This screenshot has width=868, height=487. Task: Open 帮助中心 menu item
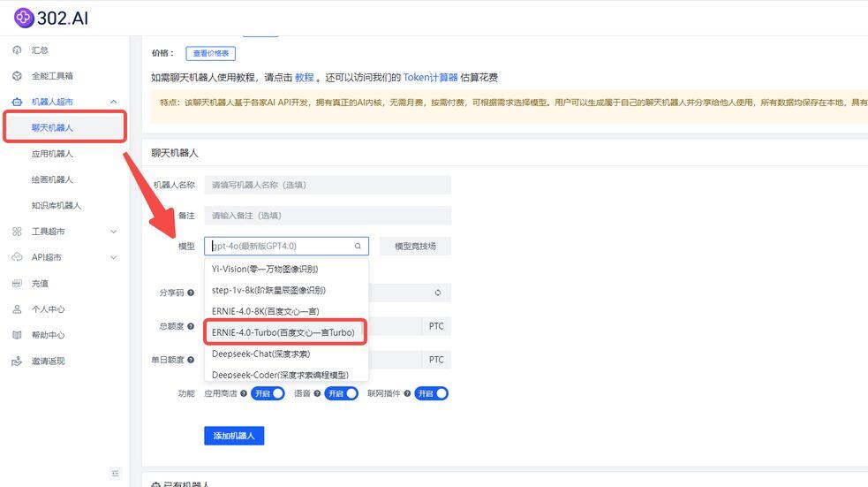pyautogui.click(x=49, y=335)
